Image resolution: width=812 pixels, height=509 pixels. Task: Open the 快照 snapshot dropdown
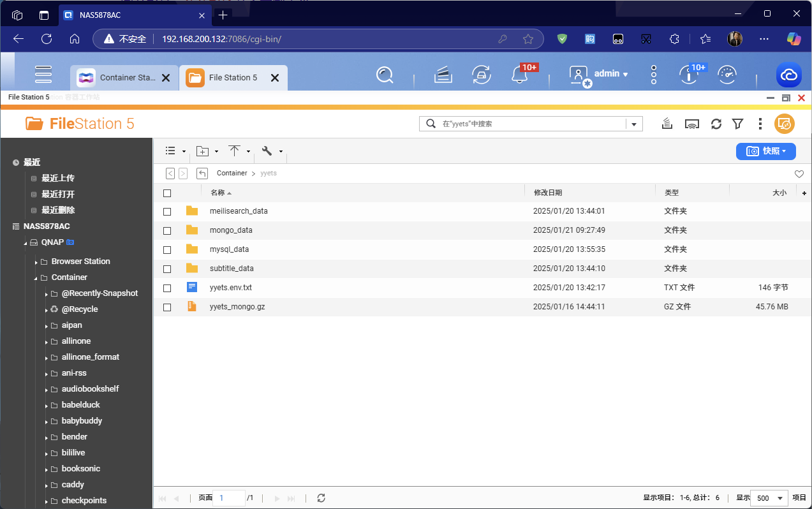coord(765,151)
